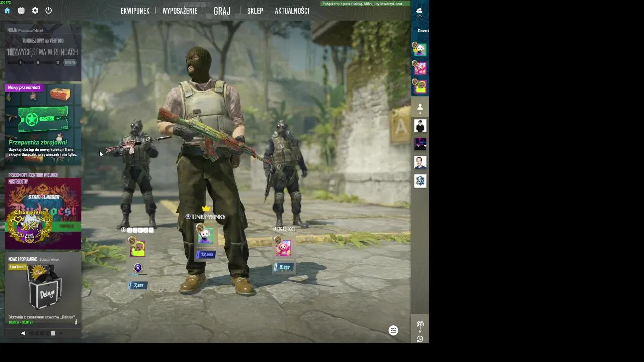644x362 pixels.
Task: Select the first carousel page dot
Action: click(x=32, y=333)
